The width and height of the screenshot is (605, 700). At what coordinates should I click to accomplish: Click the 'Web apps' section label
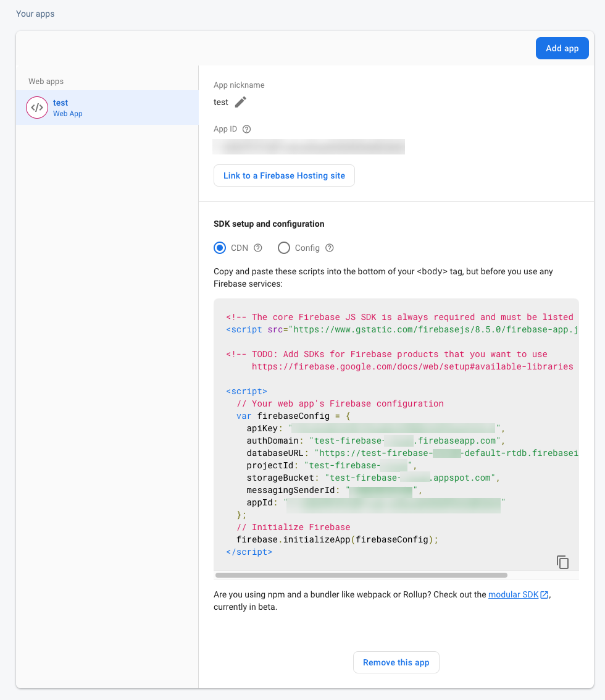[46, 82]
